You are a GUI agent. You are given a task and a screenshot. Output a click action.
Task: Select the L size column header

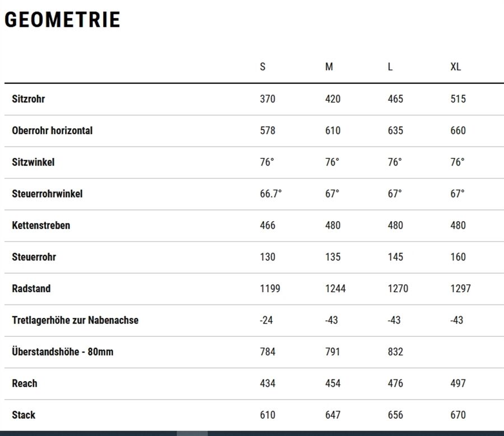(x=390, y=67)
